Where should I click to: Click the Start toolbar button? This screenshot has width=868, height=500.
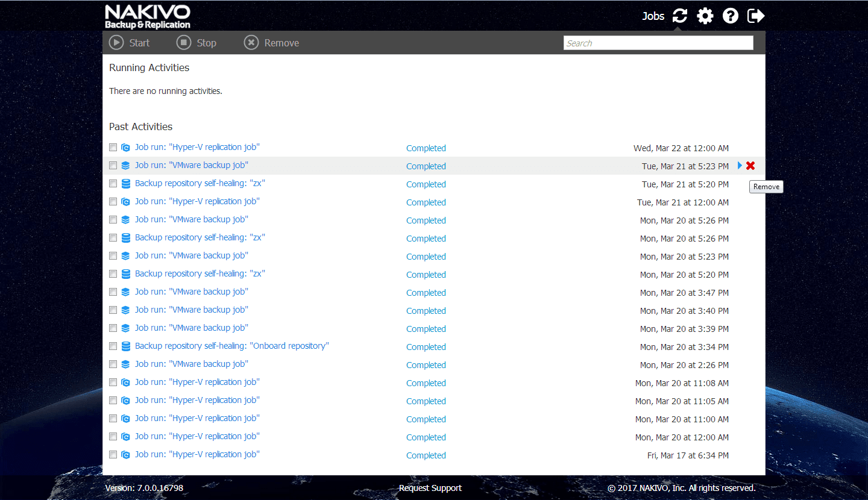[x=129, y=43]
